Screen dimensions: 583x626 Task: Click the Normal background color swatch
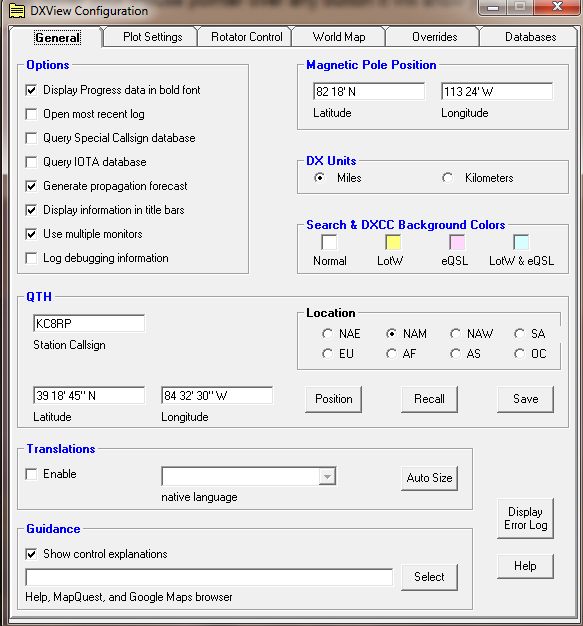(329, 242)
